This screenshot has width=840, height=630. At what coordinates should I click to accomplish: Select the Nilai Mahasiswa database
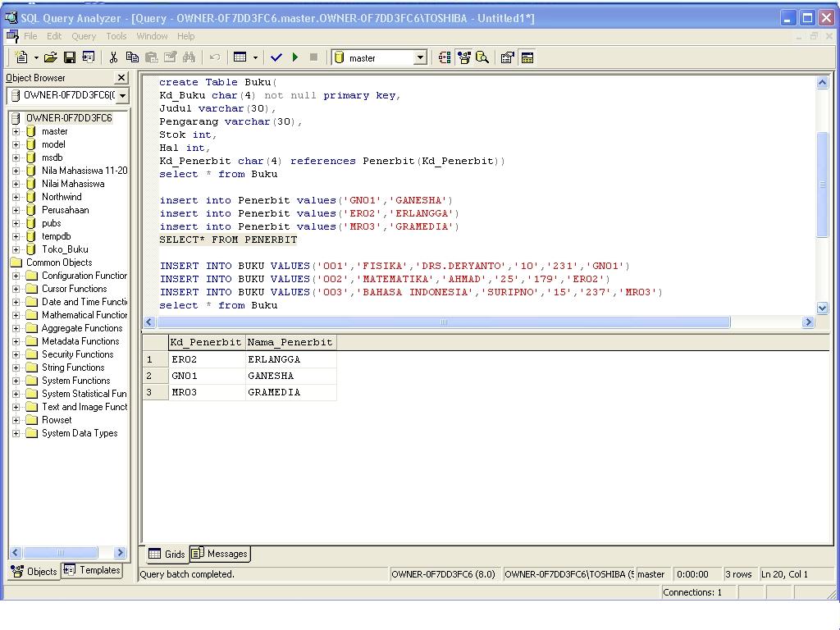tap(73, 184)
